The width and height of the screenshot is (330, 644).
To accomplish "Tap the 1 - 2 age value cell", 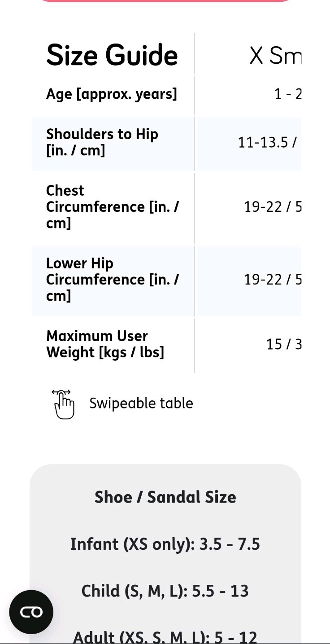I will click(x=288, y=94).
